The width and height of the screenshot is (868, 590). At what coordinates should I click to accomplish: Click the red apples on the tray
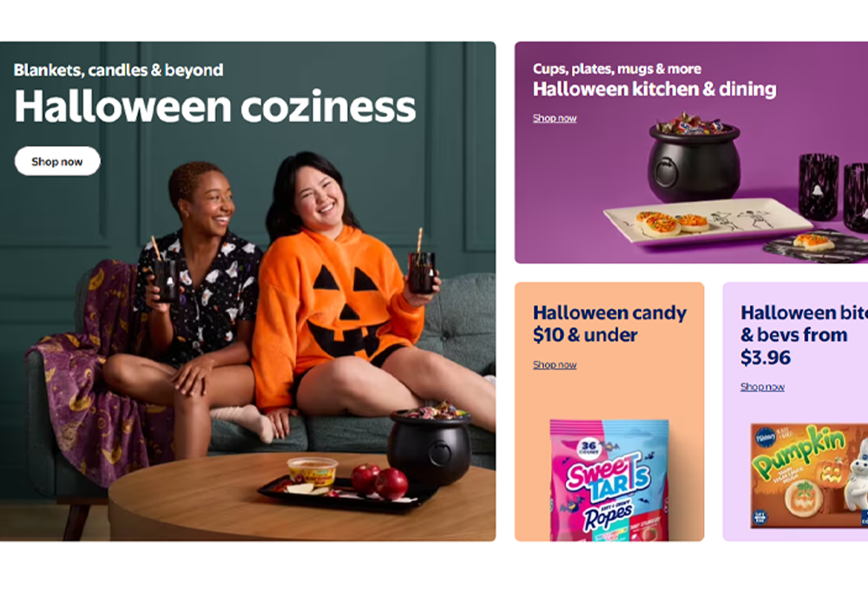coord(379,481)
